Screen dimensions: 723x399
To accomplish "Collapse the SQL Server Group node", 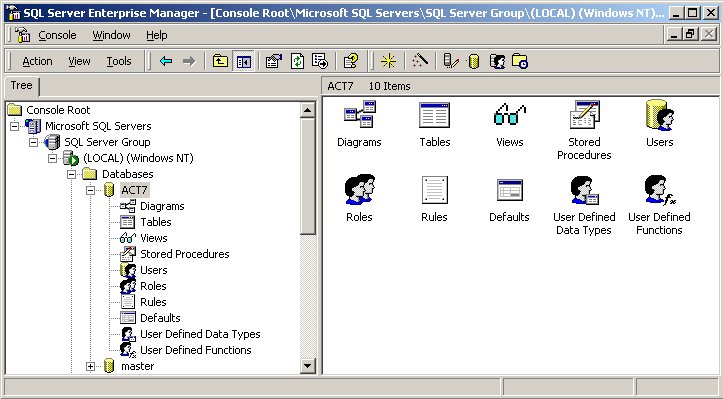I will point(34,142).
